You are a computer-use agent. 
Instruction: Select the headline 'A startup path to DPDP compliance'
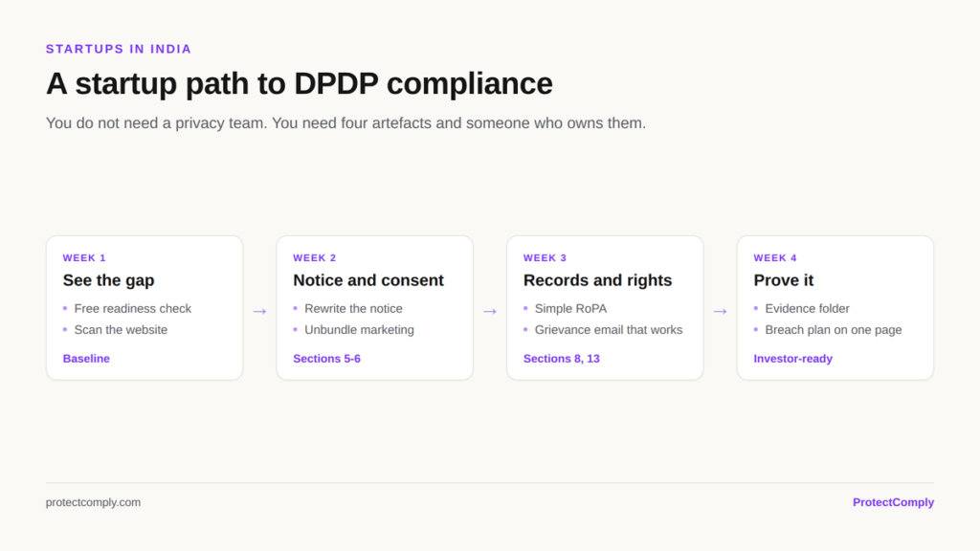[300, 84]
